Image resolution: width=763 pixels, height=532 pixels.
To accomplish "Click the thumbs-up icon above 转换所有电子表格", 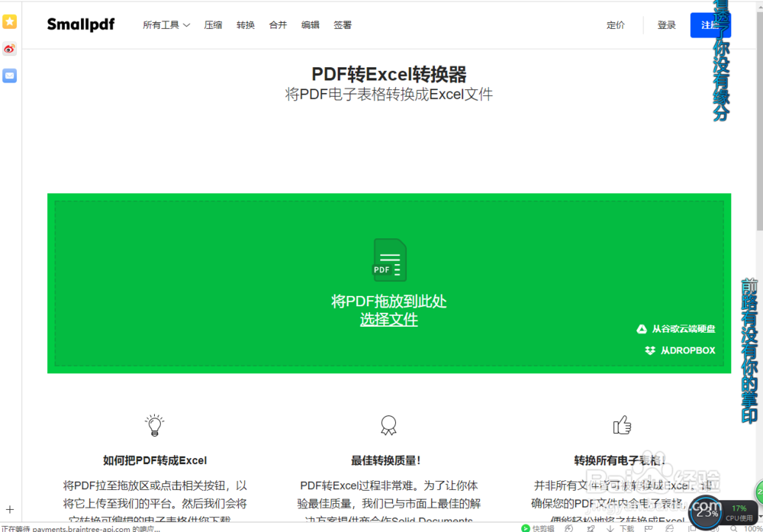I will click(x=623, y=425).
